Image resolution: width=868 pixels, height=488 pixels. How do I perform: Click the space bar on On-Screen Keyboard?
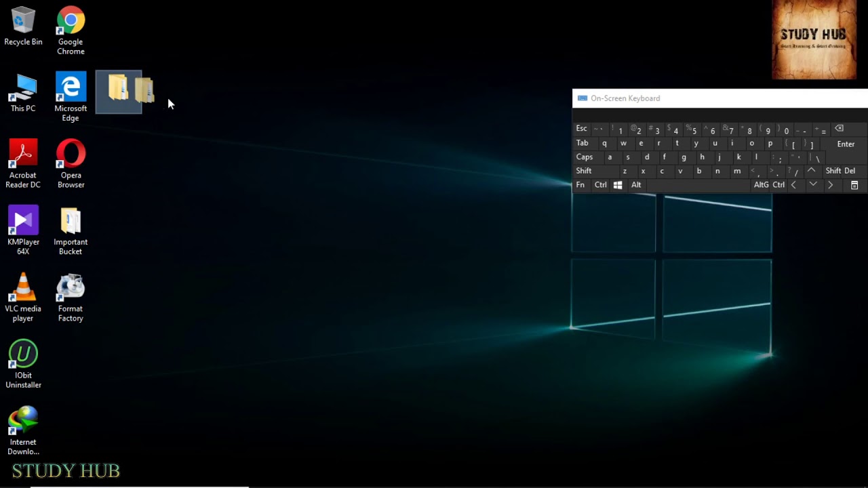point(698,185)
